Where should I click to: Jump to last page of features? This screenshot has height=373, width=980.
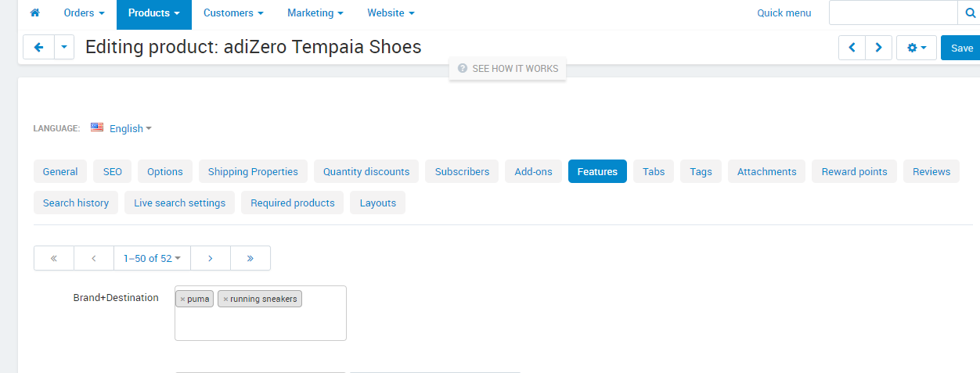pos(250,258)
